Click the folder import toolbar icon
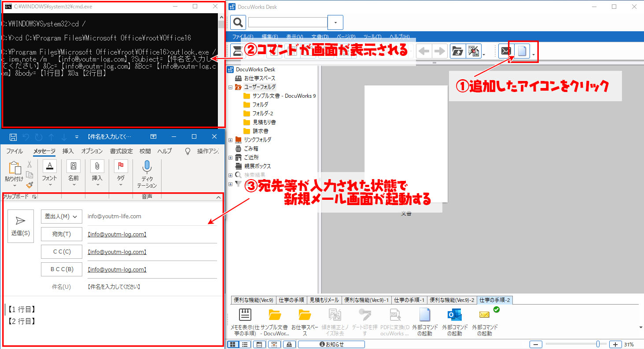The image size is (644, 349). click(x=457, y=51)
